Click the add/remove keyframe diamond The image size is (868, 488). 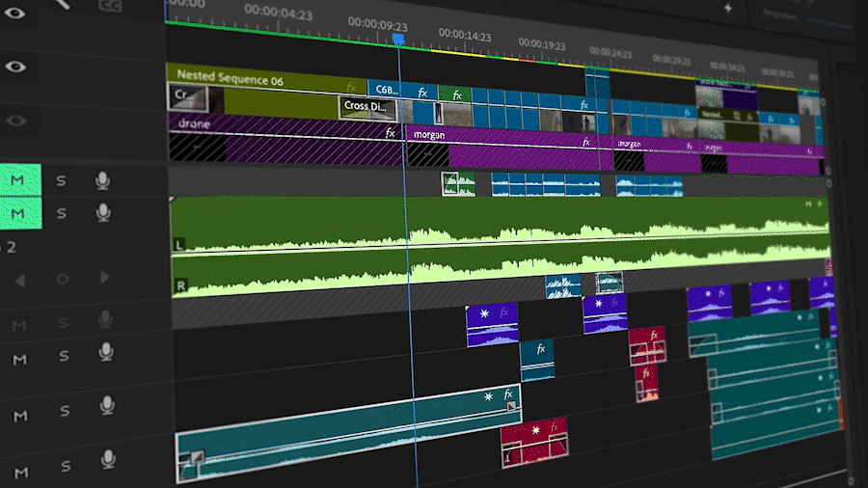(x=63, y=280)
